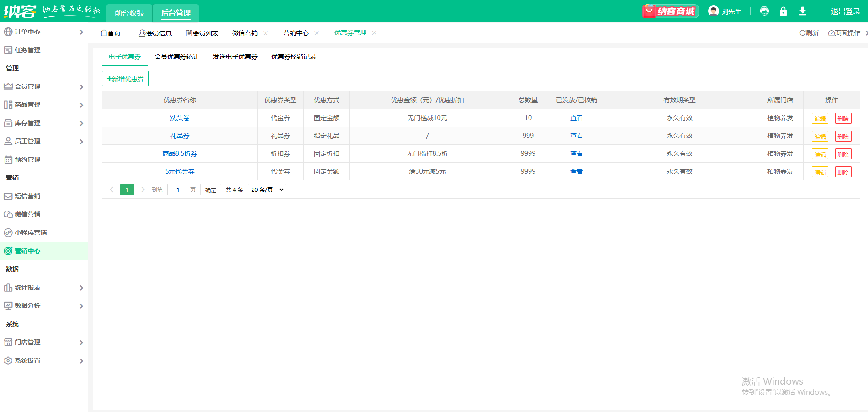The height and width of the screenshot is (412, 868).
Task: Open the 订单中心 globe icon in sidebar
Action: (8, 32)
